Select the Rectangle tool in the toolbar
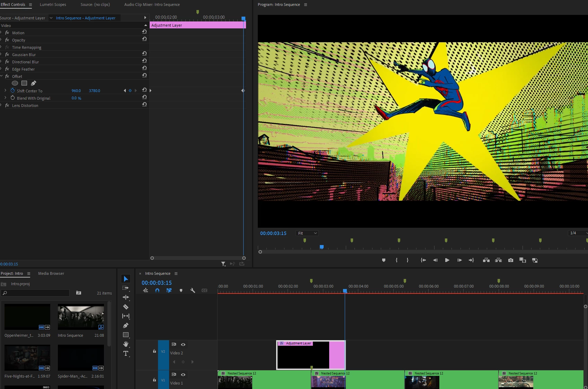The width and height of the screenshot is (588, 389). point(126,335)
